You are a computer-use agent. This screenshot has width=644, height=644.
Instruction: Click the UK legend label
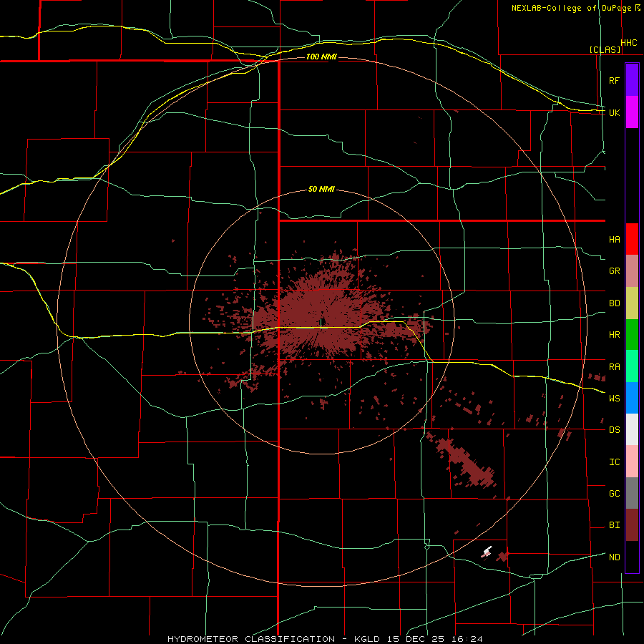(x=614, y=112)
